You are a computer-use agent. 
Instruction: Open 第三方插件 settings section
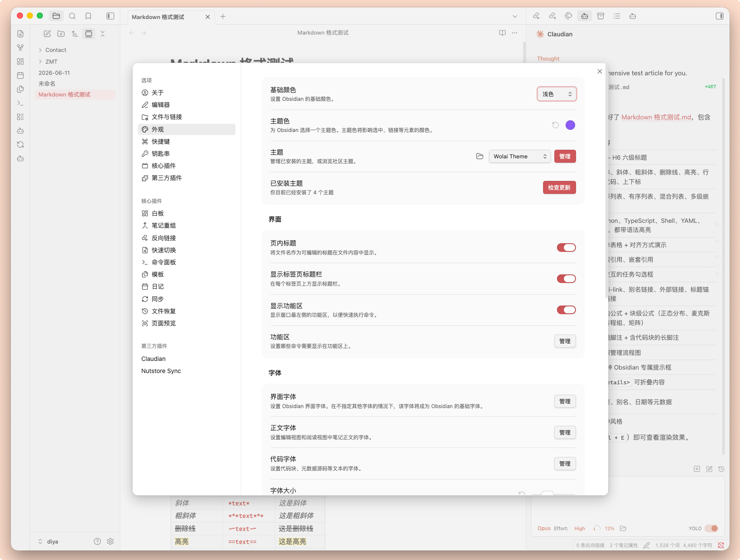pos(187,178)
